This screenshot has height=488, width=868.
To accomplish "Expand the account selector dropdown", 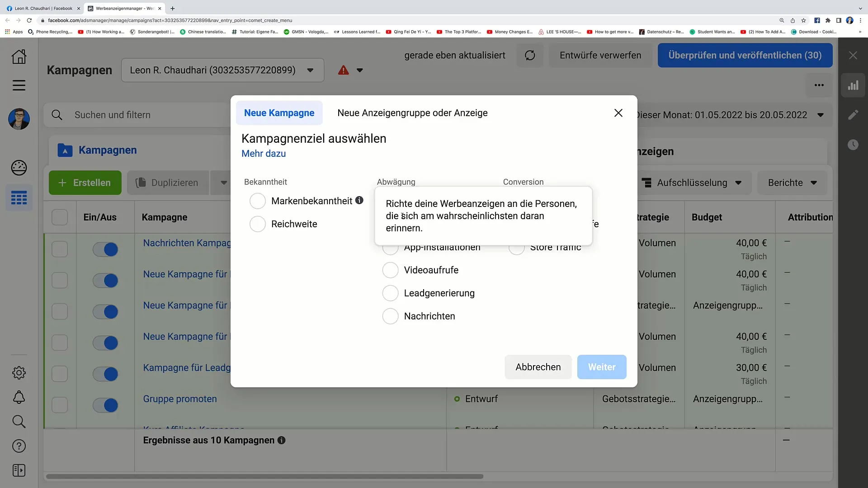I will click(311, 70).
